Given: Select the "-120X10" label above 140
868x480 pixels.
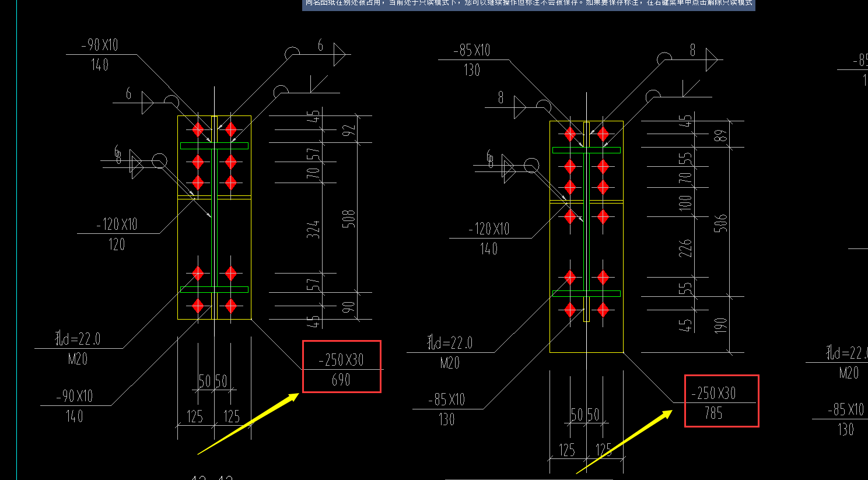Looking at the screenshot, I should [x=489, y=229].
